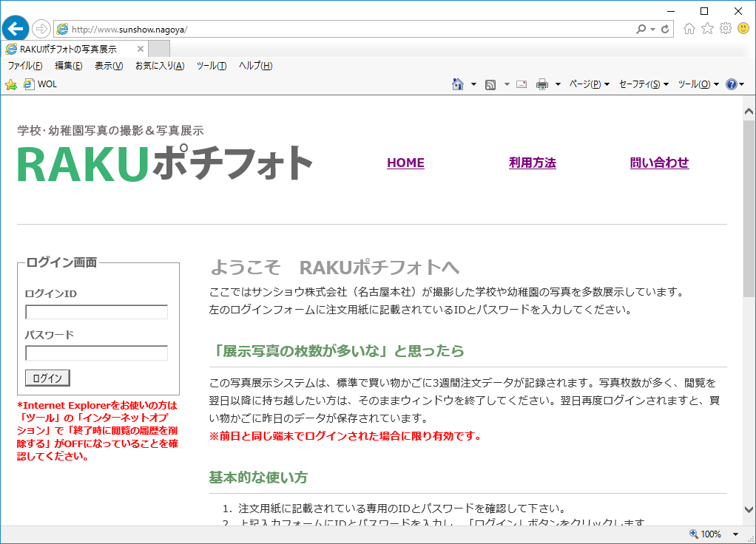Click the RSS feeds icon
756x544 pixels.
[x=490, y=85]
